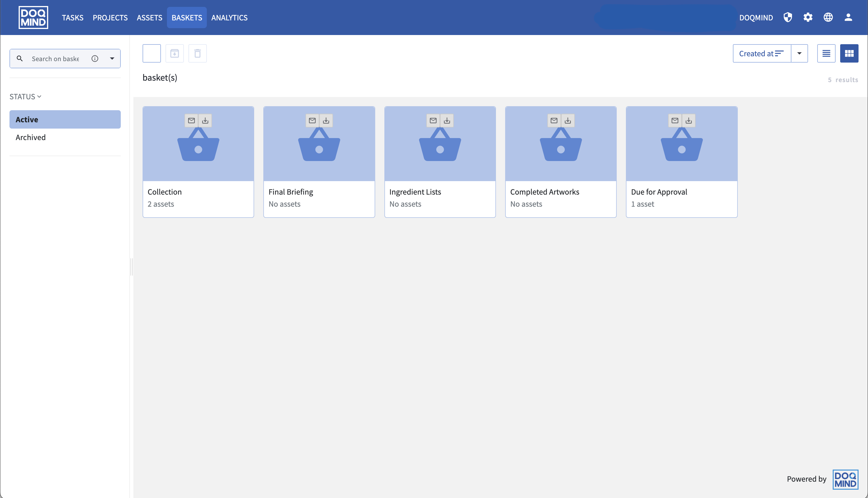Download the Due for Approval basket
868x498 pixels.
[x=689, y=120]
